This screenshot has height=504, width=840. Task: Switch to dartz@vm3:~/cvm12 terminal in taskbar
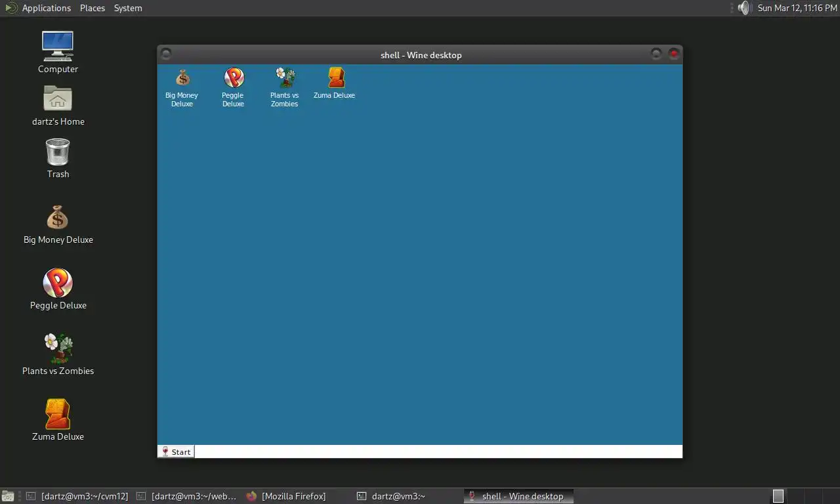tap(77, 496)
